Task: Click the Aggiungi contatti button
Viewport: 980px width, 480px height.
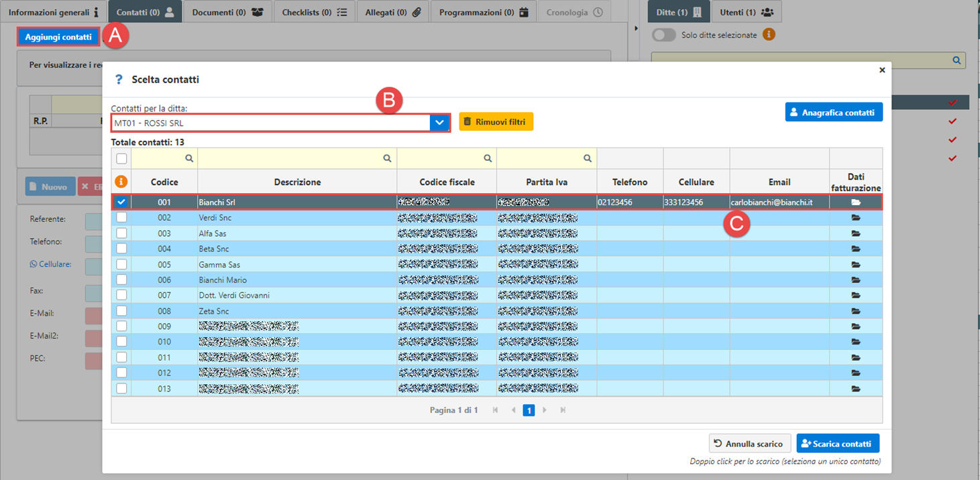Action: (58, 37)
